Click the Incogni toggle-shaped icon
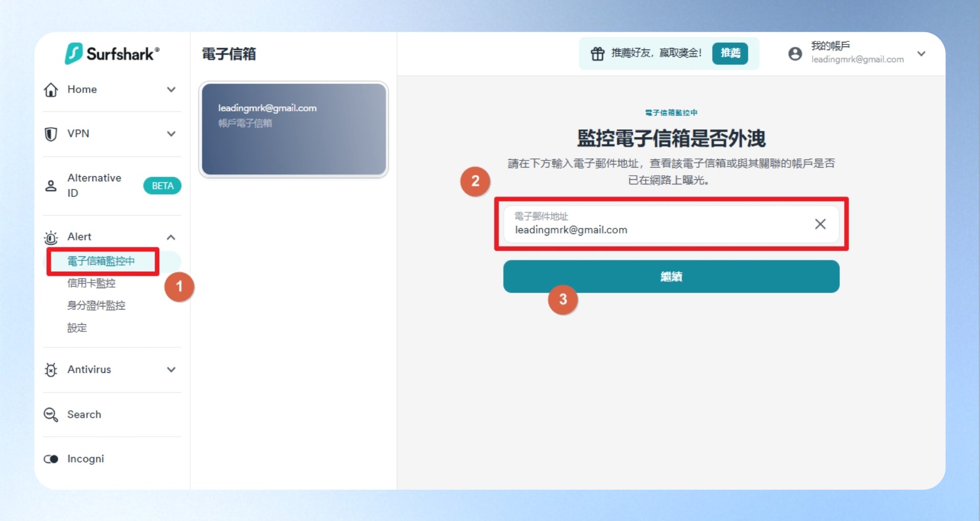This screenshot has width=980, height=521. (51, 459)
